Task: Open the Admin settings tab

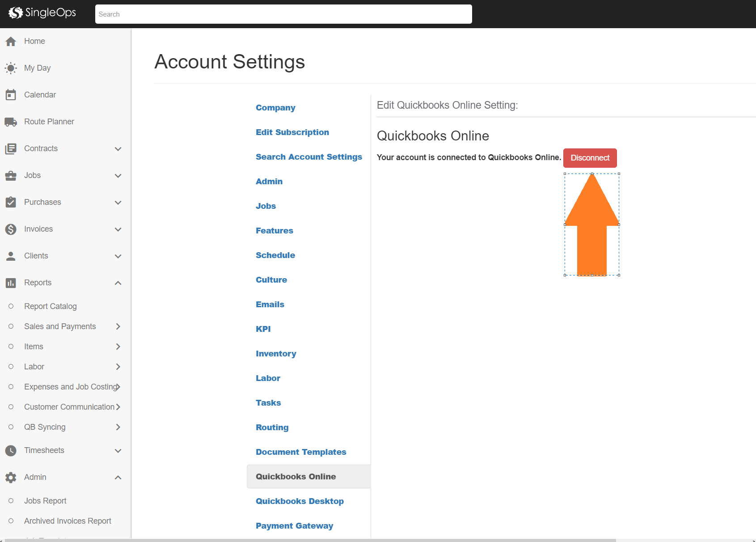Action: [x=269, y=182]
